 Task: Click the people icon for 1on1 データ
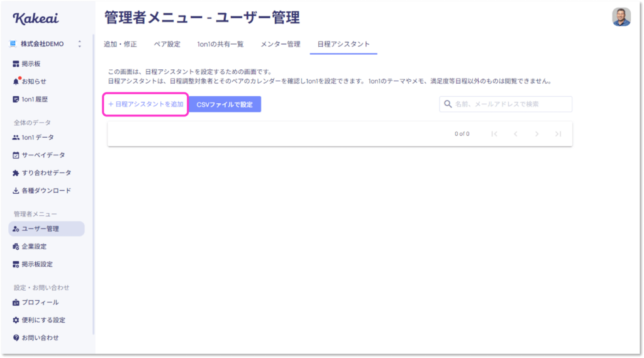(x=16, y=137)
